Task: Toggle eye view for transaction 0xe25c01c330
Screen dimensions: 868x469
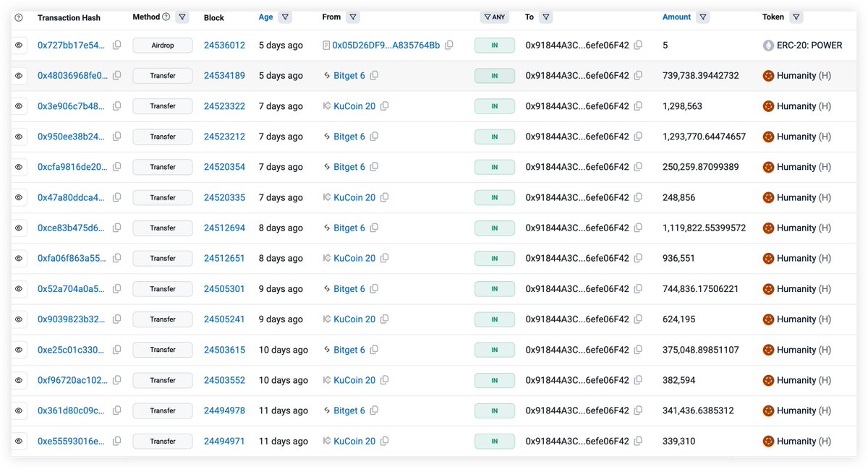Action: click(19, 350)
